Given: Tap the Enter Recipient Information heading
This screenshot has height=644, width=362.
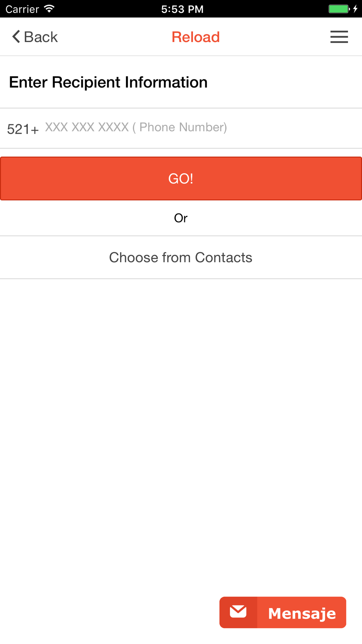Looking at the screenshot, I should pos(108,82).
